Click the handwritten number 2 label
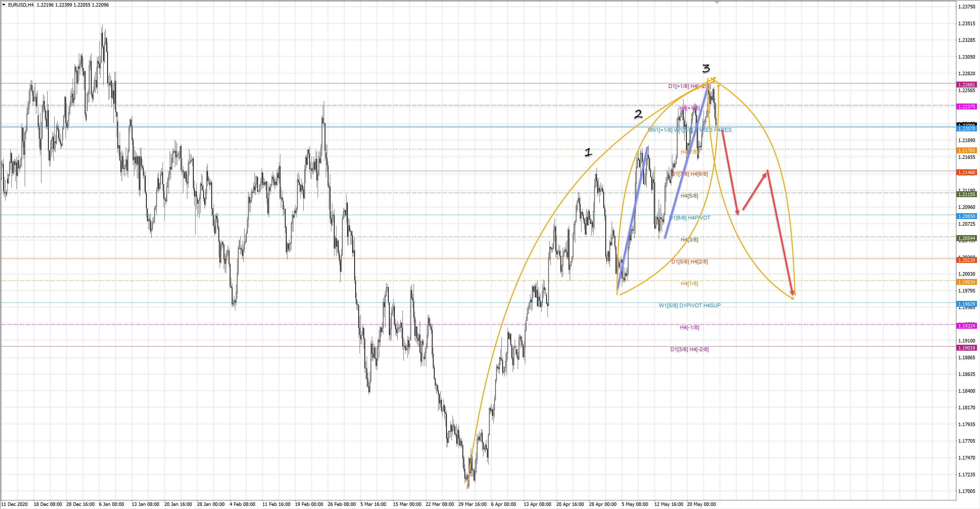The height and width of the screenshot is (509, 980). click(x=638, y=114)
